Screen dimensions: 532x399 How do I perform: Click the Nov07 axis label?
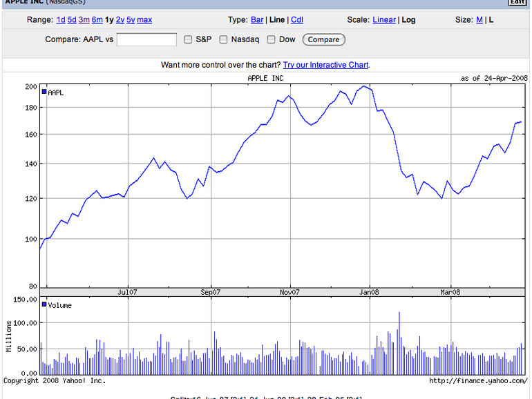pos(289,292)
